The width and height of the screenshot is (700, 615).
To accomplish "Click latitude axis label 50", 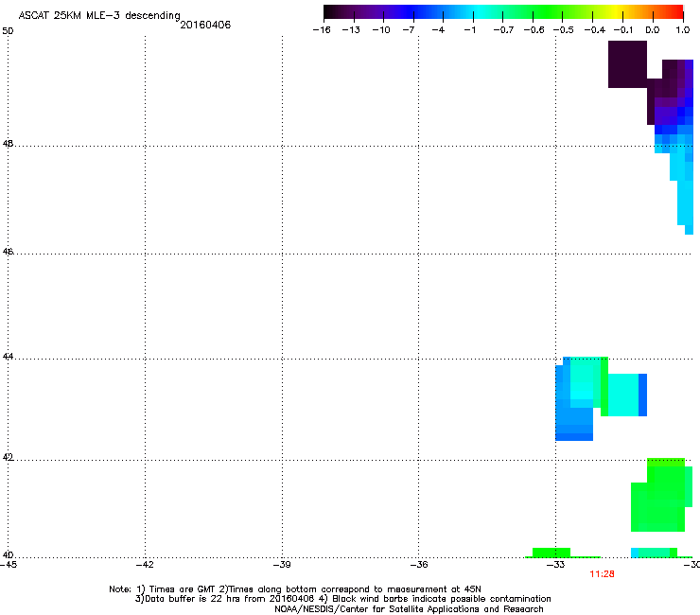I will tap(8, 31).
